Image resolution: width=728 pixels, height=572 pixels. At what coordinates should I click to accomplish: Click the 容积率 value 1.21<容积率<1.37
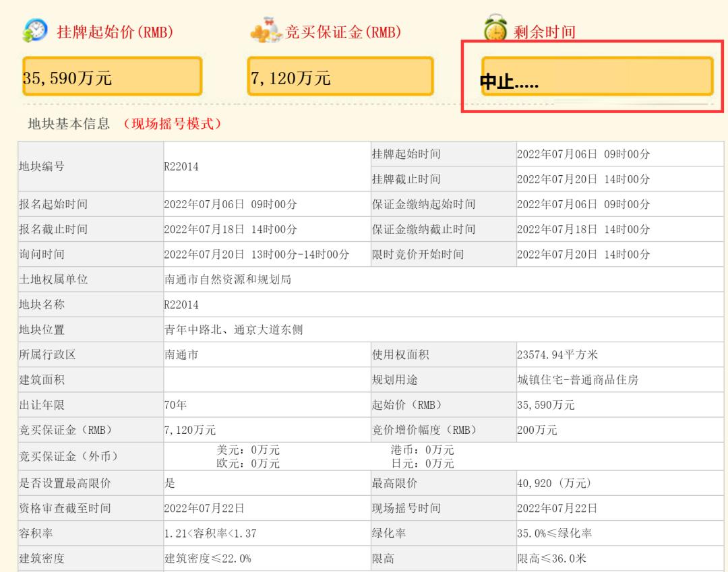pyautogui.click(x=210, y=534)
